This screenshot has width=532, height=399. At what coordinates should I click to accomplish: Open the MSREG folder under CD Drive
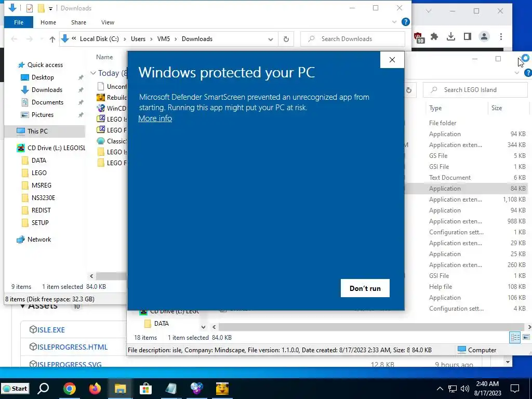(42, 185)
